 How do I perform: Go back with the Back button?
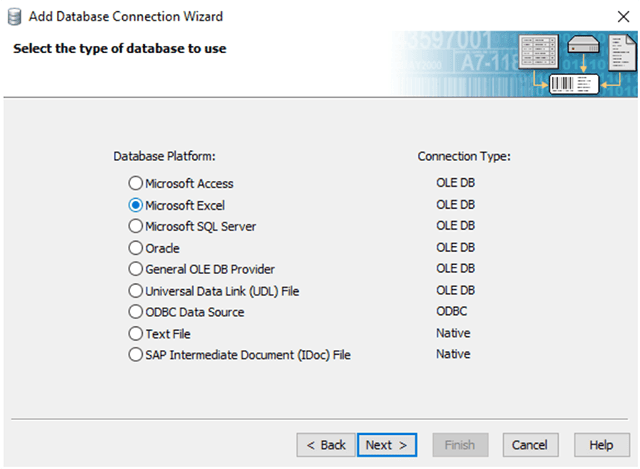coord(325,445)
